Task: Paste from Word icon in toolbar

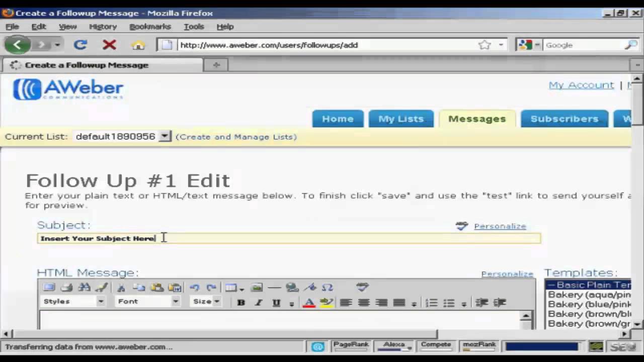Action: click(175, 288)
